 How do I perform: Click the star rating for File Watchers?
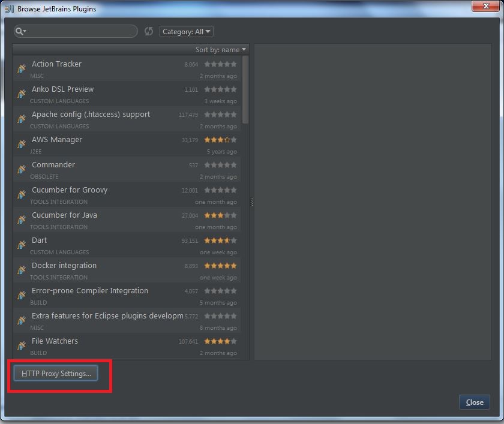click(x=221, y=341)
